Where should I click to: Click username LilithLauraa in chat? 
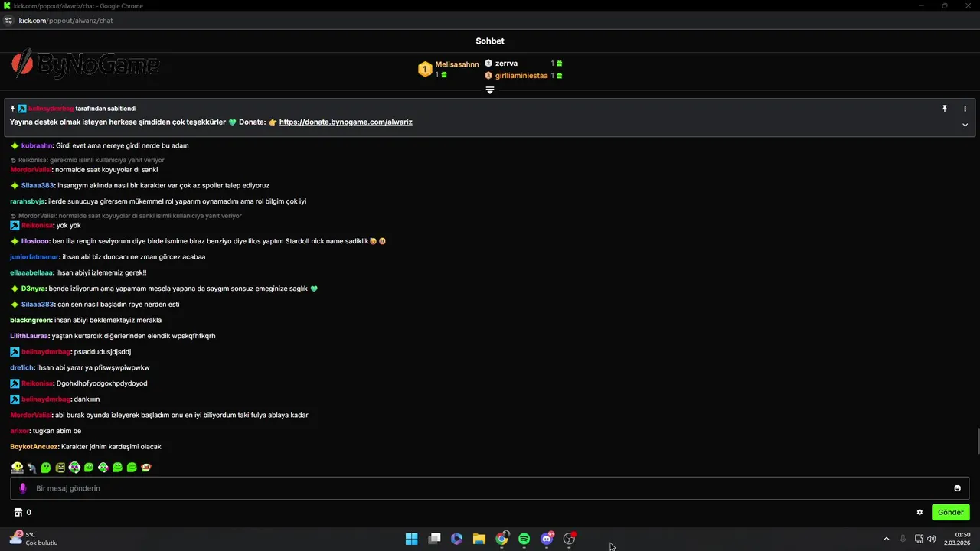tap(29, 336)
